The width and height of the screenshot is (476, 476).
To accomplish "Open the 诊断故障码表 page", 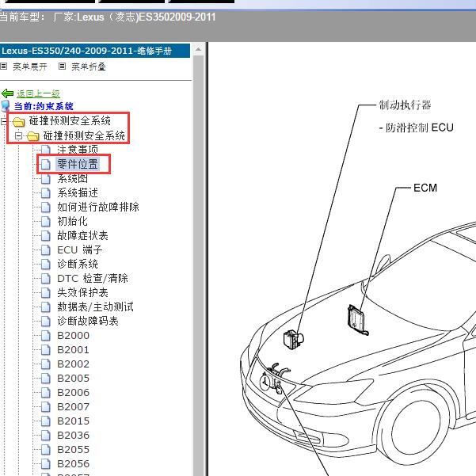I will coord(88,322).
